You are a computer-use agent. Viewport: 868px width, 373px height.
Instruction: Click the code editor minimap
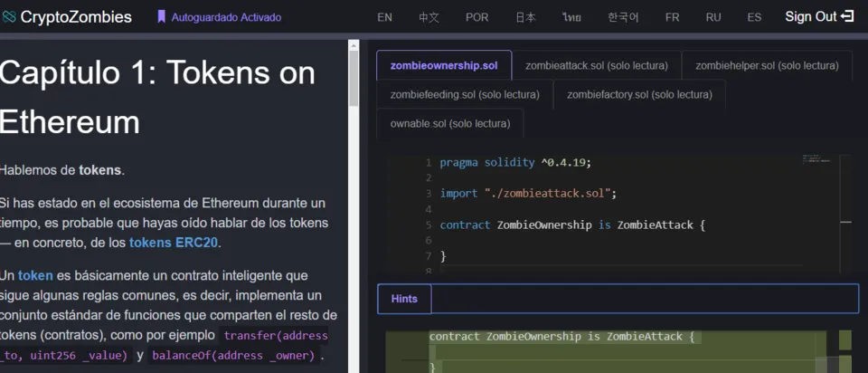click(816, 159)
